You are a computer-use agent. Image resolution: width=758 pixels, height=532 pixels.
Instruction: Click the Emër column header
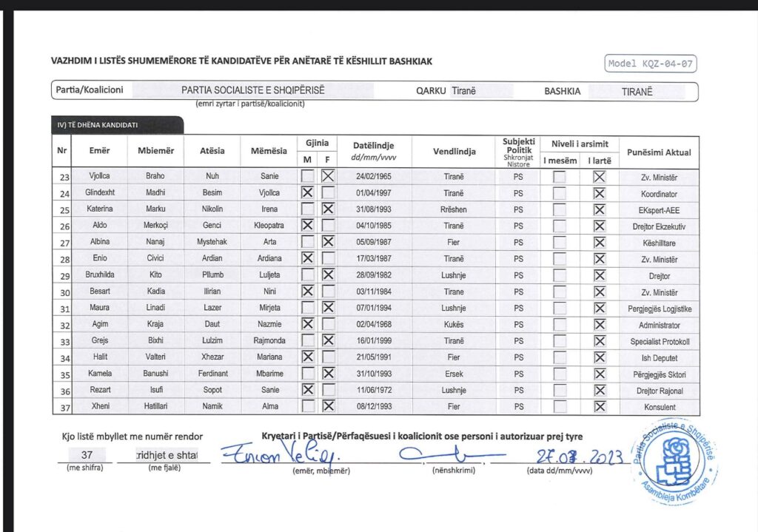pyautogui.click(x=100, y=151)
